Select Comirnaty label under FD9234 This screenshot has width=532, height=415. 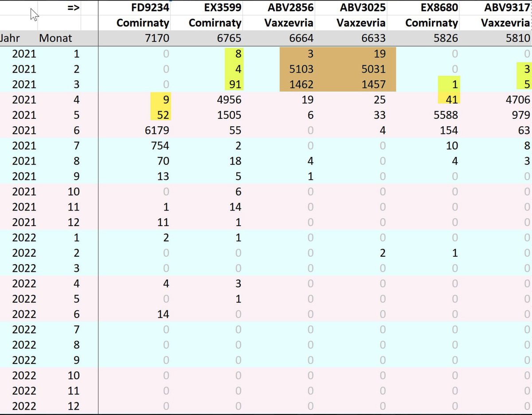point(143,23)
